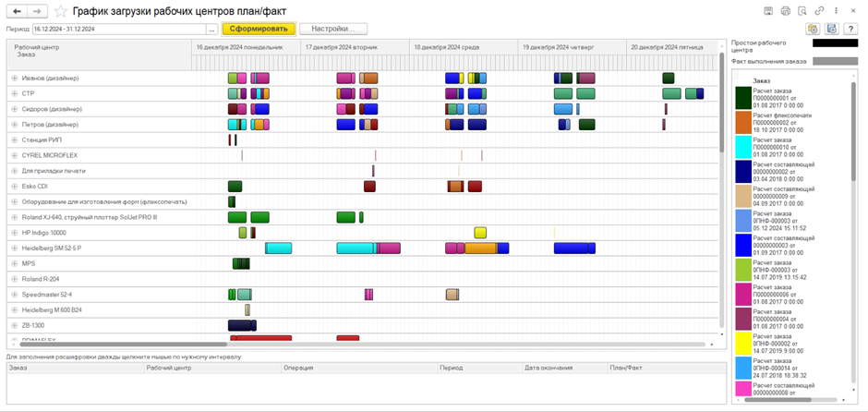868x412 pixels.
Task: Save report using the floppy disk icon
Action: coord(768,11)
